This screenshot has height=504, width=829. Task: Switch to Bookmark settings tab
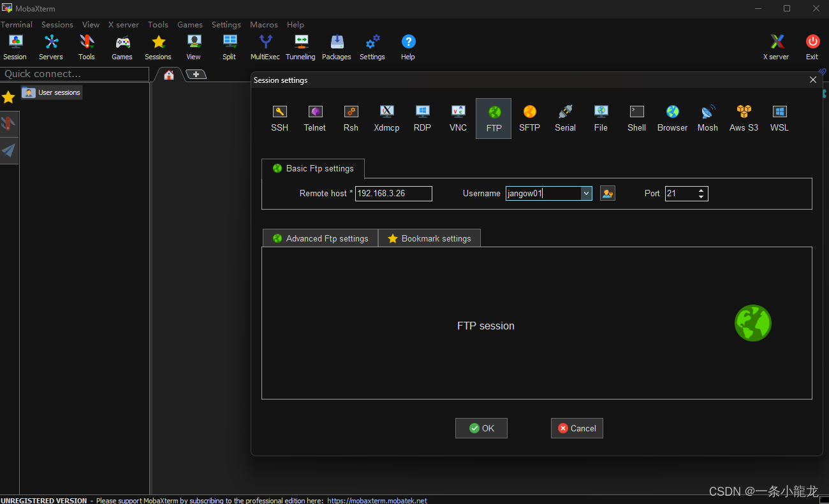click(429, 238)
